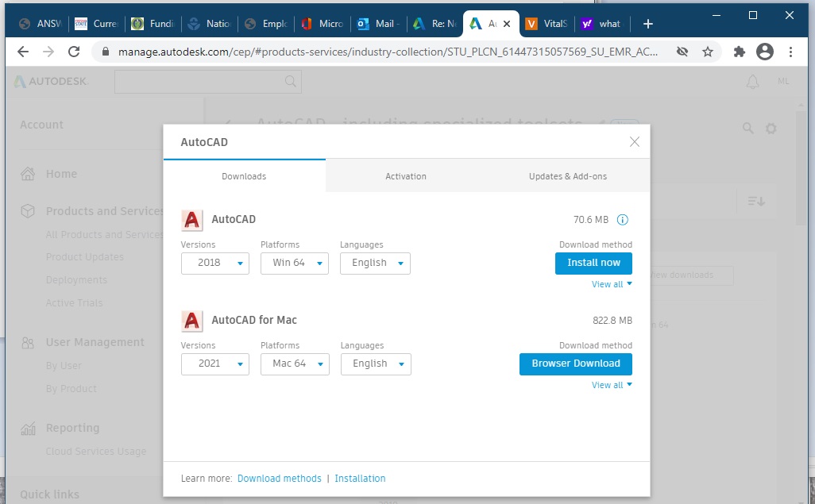Select Active Trials in sidebar
The width and height of the screenshot is (815, 504).
tap(75, 302)
